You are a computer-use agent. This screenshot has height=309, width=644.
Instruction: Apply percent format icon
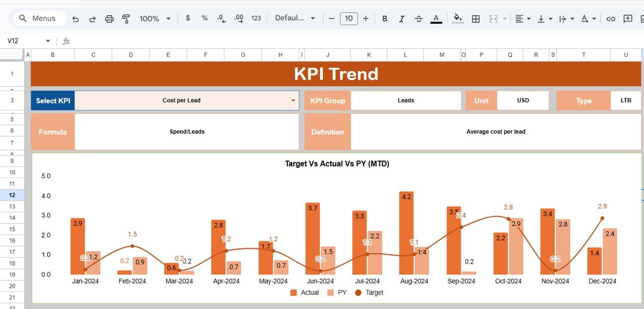205,18
